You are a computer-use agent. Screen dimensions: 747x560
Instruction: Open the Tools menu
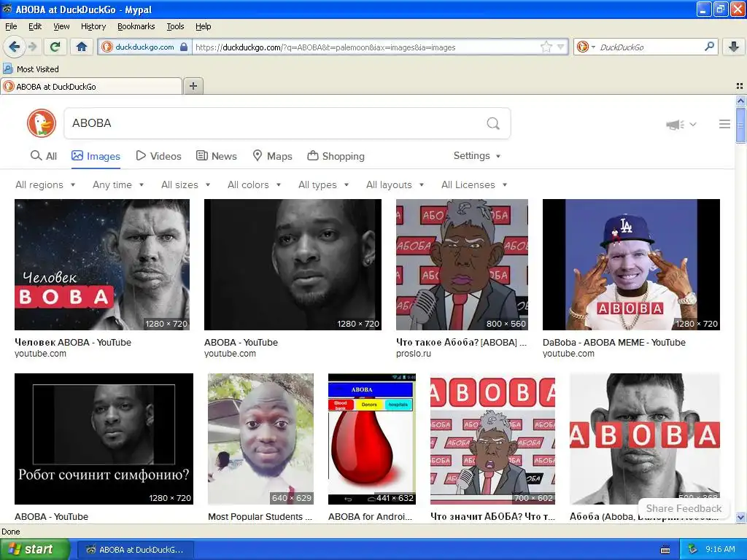175,26
